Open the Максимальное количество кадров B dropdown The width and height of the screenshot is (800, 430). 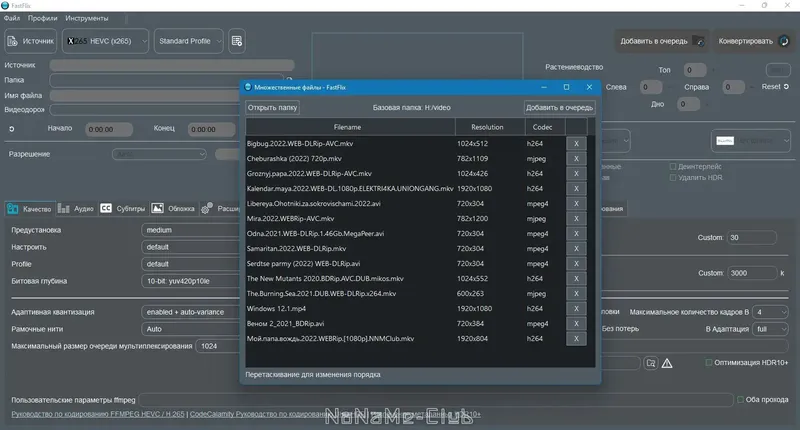tap(771, 312)
